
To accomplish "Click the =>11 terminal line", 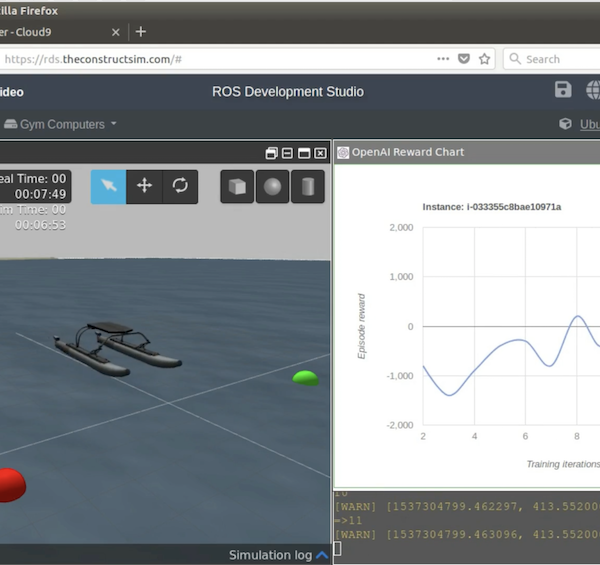I will point(348,520).
